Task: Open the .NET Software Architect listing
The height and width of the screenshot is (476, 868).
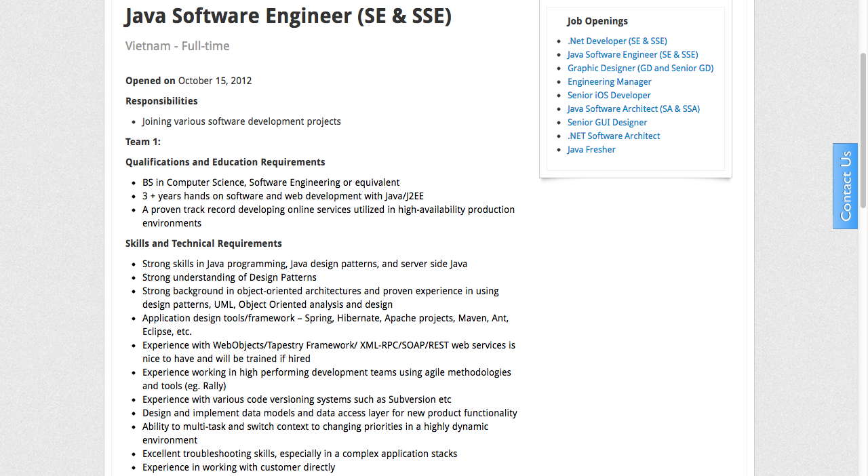Action: point(614,136)
